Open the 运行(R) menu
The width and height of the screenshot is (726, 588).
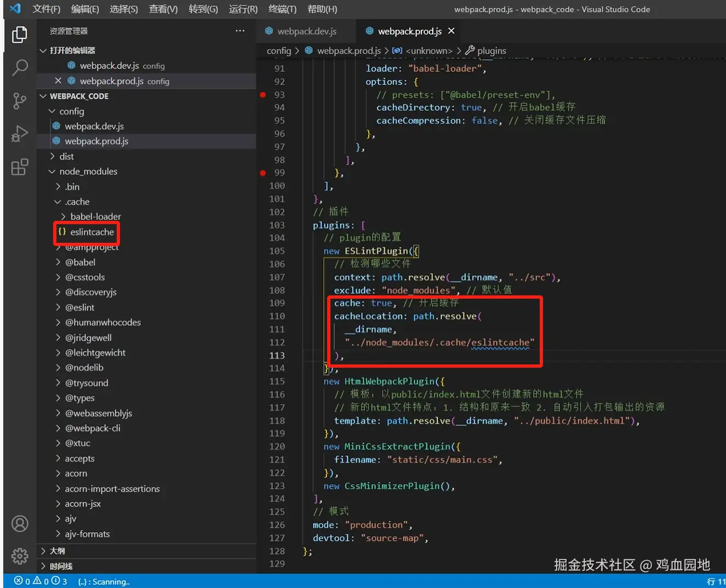tap(243, 9)
